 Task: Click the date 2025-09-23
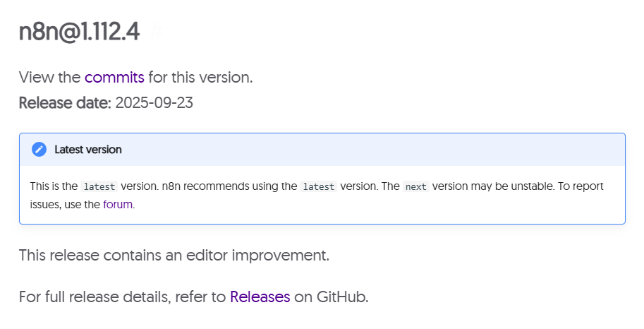coord(154,103)
